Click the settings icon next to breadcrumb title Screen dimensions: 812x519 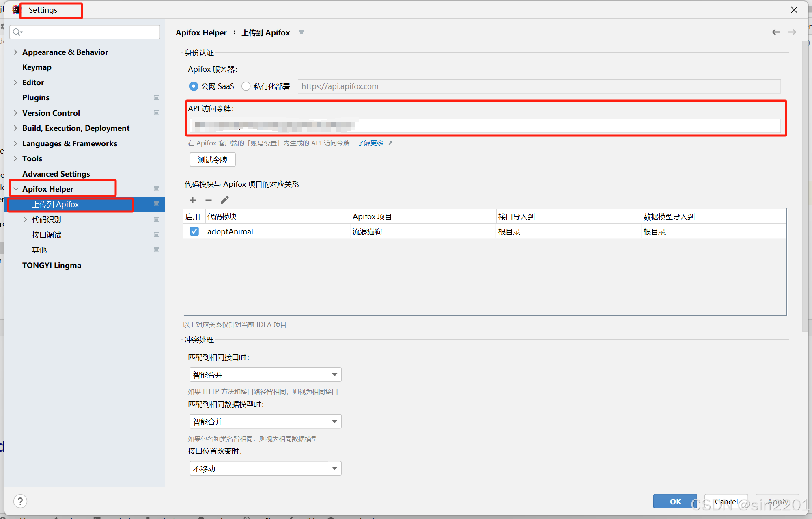(301, 33)
